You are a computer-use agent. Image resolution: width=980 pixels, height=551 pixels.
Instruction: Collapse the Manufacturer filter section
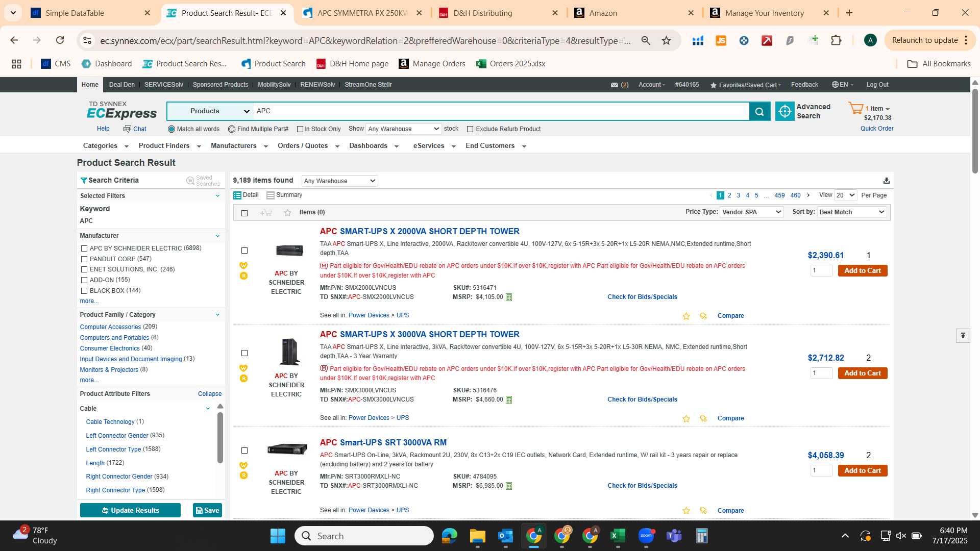point(217,236)
